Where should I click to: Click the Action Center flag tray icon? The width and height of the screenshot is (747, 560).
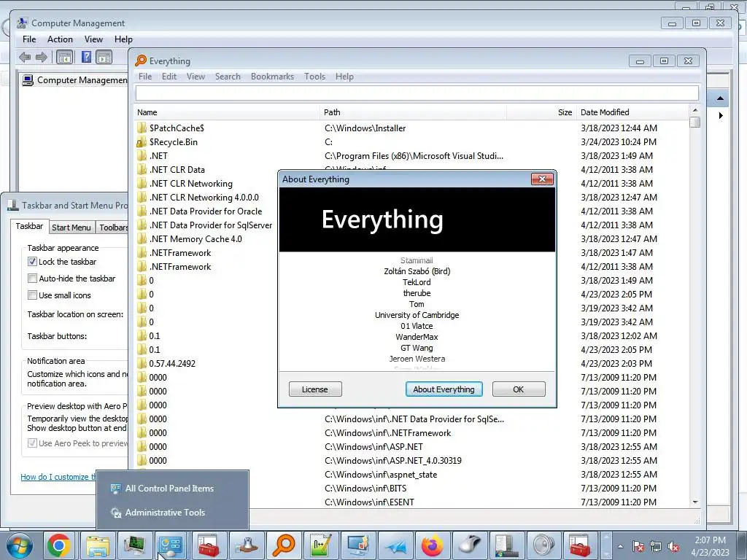point(638,547)
